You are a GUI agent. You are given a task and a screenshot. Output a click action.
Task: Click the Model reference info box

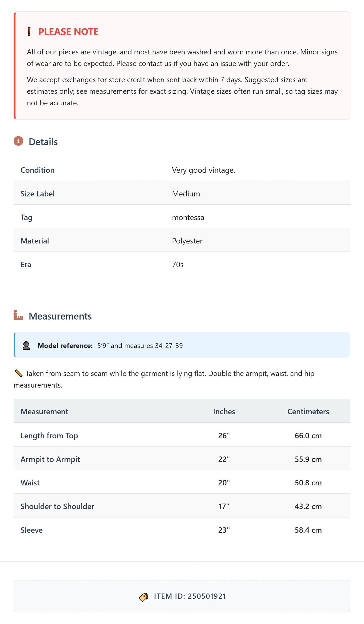point(182,345)
